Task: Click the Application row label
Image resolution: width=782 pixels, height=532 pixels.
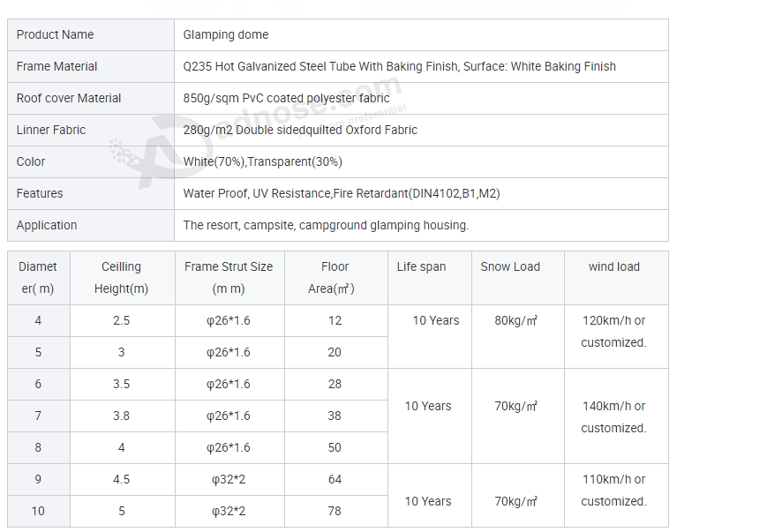Action: pos(47,225)
